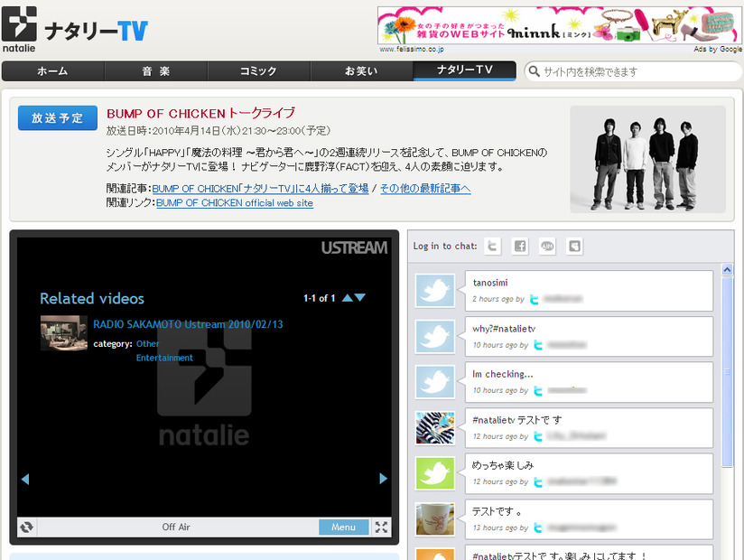Go to the previous related video arrow
Screen dimensions: 744x560
[25, 479]
